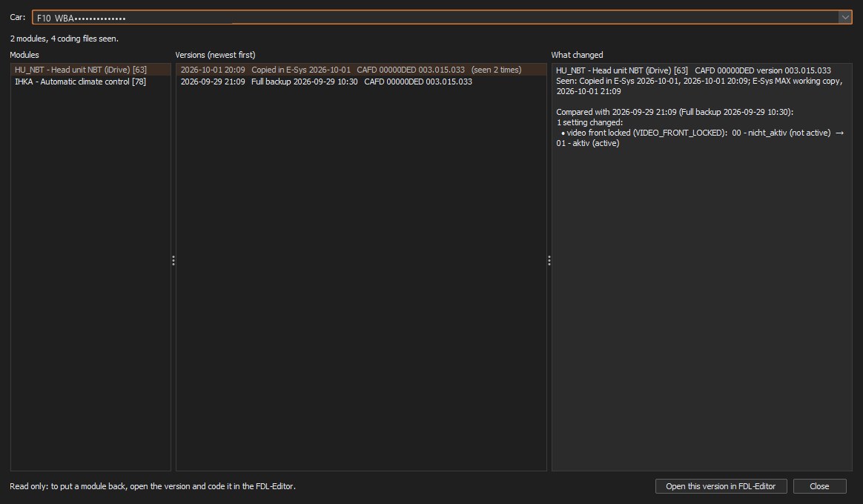Screen dimensions: 863x504
Task: Select the IHKA Automatic climate control module
Action: pyautogui.click(x=90, y=82)
